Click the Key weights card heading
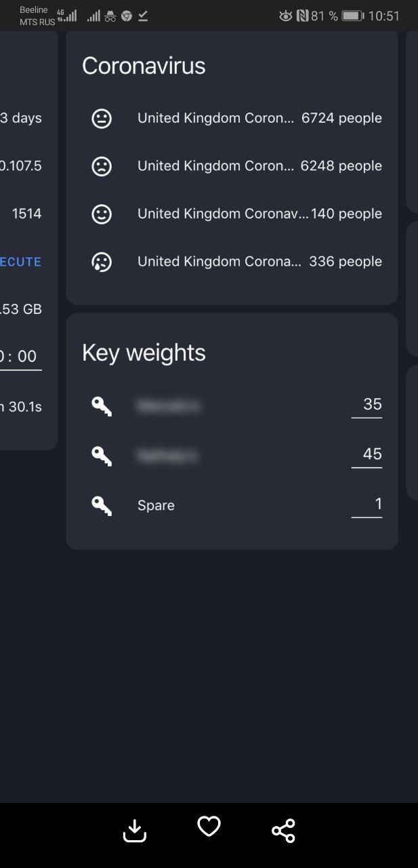The image size is (418, 868). [x=144, y=353]
